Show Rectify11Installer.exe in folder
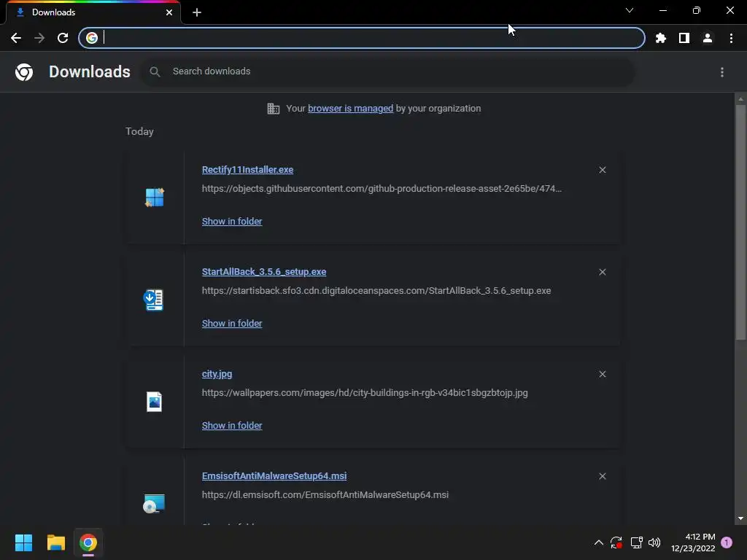Screen dimensions: 747x560 click(x=232, y=222)
